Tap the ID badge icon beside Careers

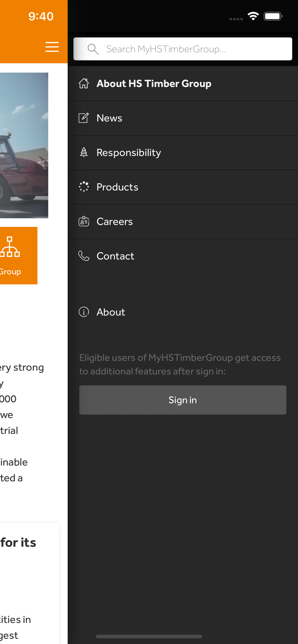click(84, 221)
